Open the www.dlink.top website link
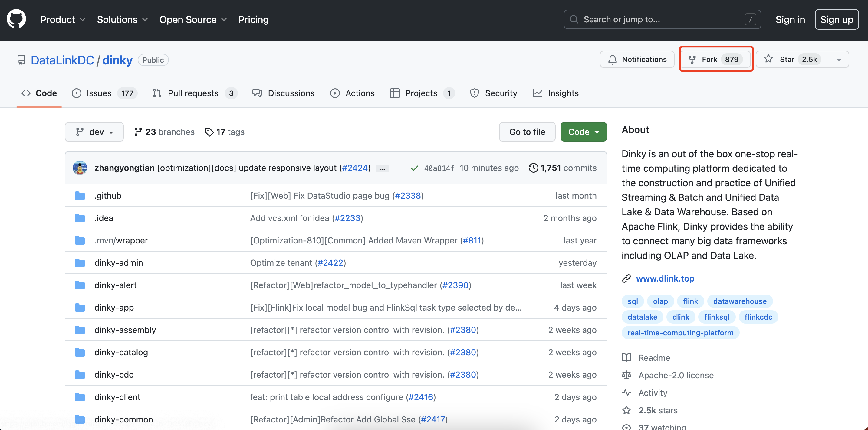This screenshot has width=868, height=430. click(665, 279)
